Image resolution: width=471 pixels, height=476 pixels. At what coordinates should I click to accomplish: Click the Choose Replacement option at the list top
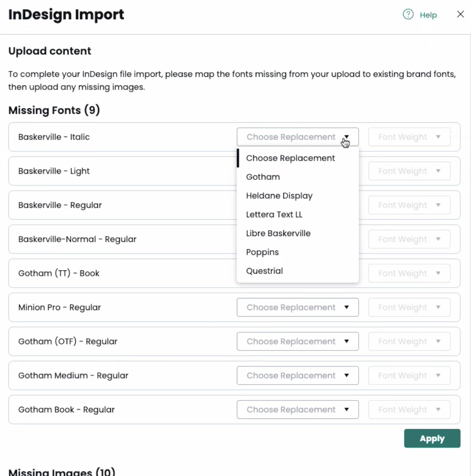click(x=290, y=158)
